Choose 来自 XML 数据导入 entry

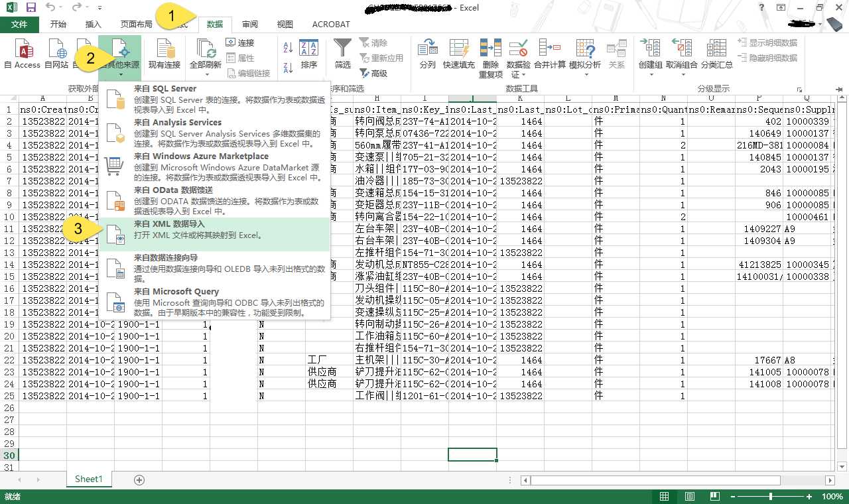[x=214, y=234]
